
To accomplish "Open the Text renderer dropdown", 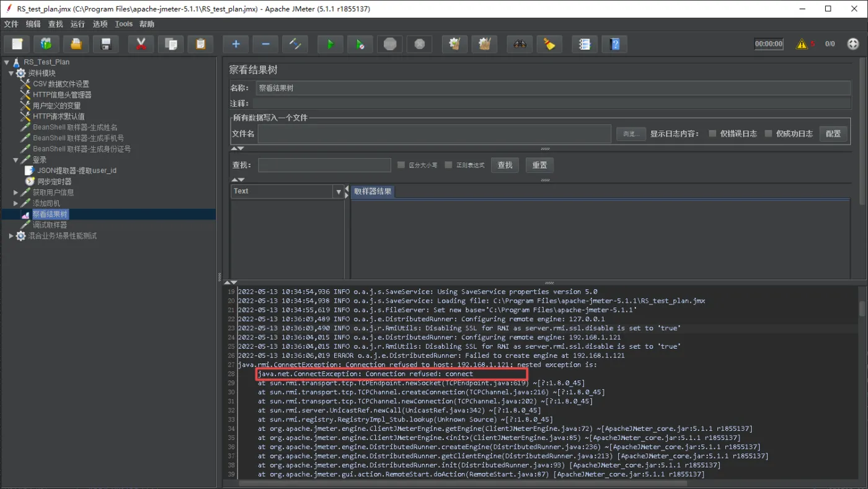I will point(338,192).
